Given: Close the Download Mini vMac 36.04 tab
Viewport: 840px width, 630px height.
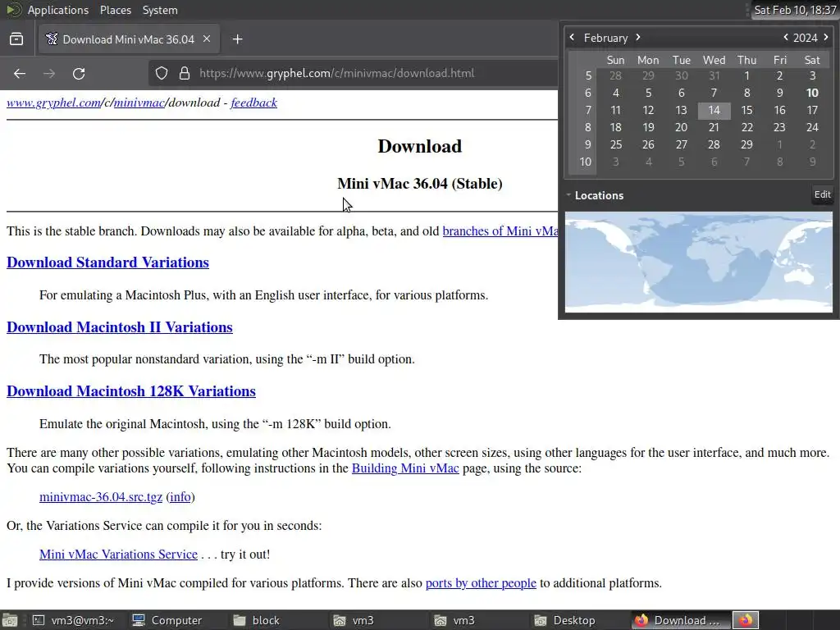Looking at the screenshot, I should 207,39.
